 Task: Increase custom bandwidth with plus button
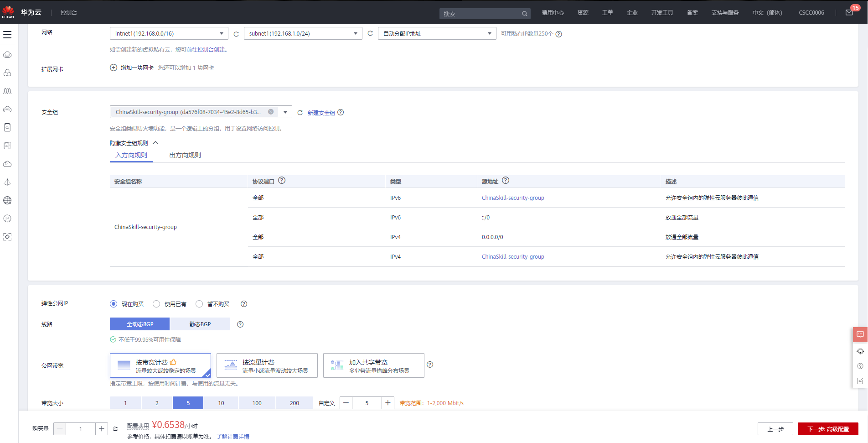click(x=388, y=403)
